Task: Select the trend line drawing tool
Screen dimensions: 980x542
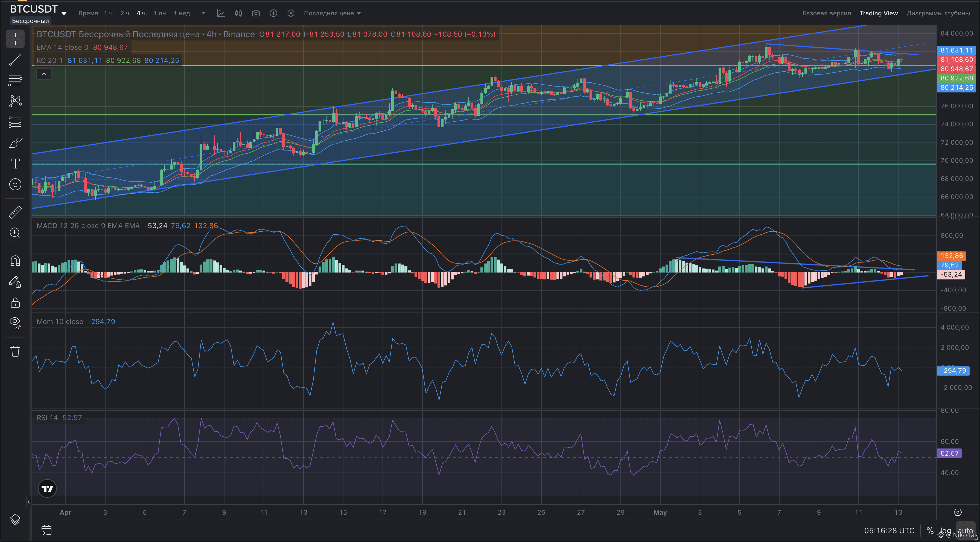Action: click(15, 60)
